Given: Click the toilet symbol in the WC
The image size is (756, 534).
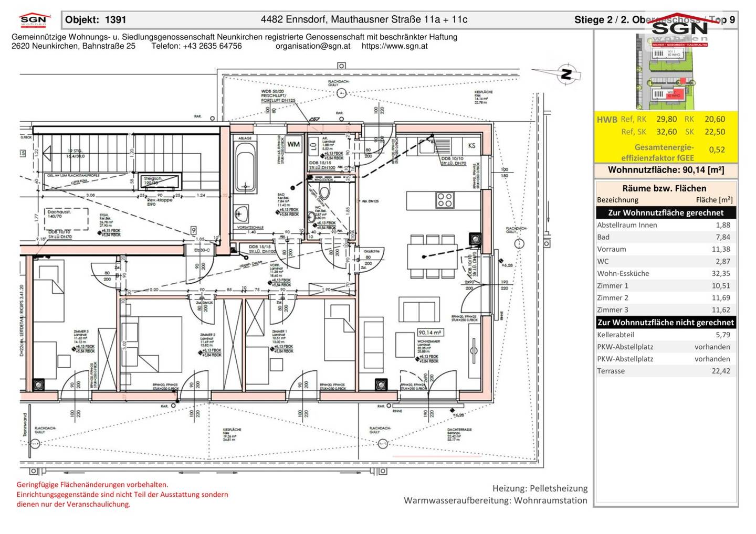Looking at the screenshot, I should pos(325,191).
